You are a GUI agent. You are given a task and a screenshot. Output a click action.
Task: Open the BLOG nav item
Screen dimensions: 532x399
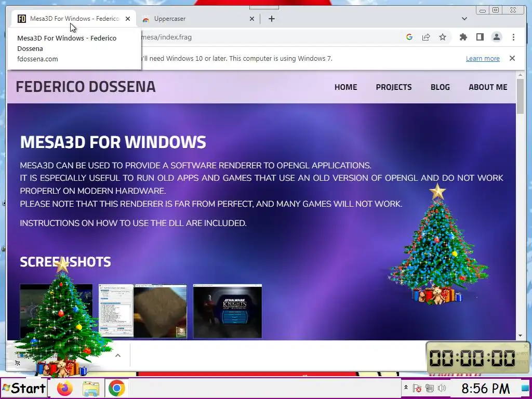pos(440,87)
